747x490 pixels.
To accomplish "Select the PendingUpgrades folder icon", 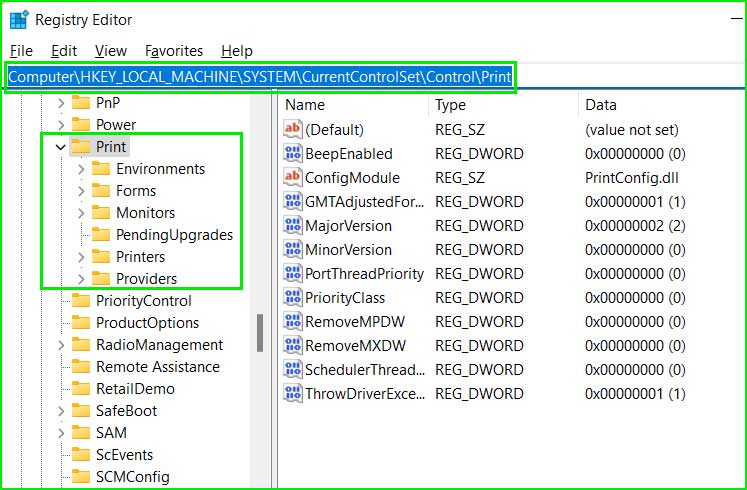I will 101,235.
